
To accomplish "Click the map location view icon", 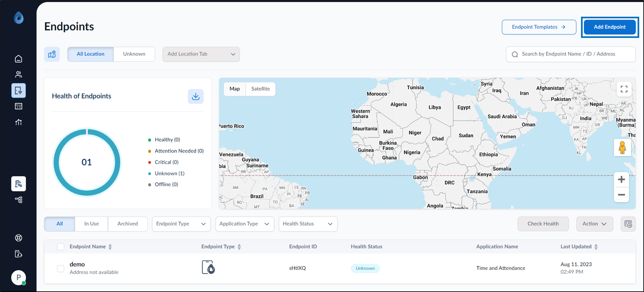I will [52, 54].
